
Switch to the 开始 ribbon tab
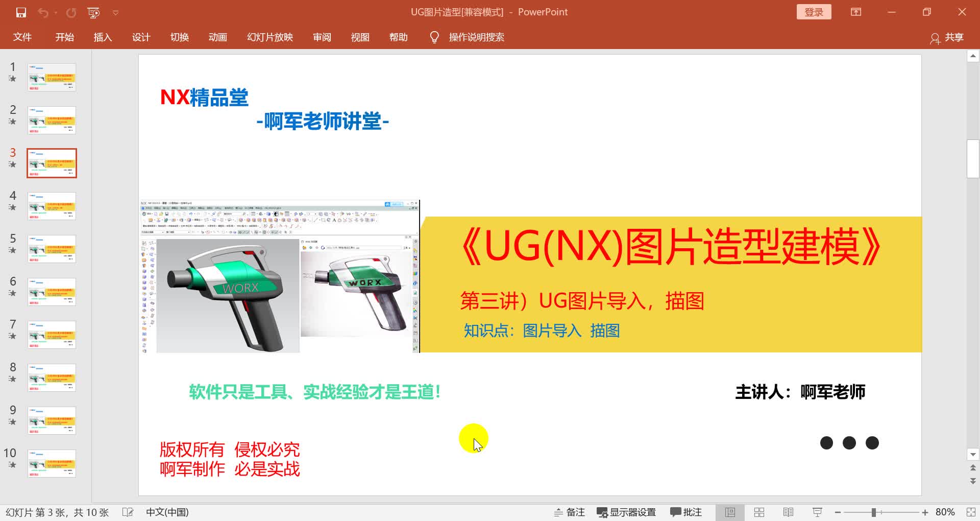[x=65, y=37]
